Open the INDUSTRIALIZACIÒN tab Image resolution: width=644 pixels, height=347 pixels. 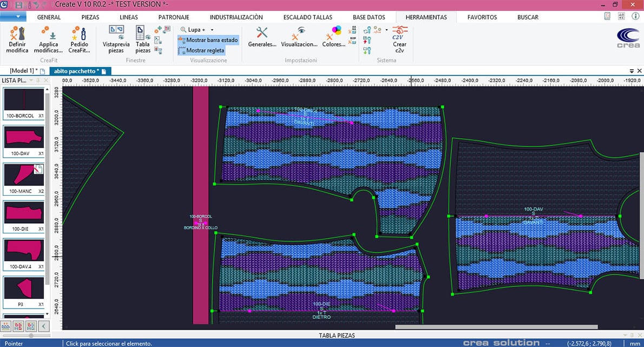coord(236,17)
